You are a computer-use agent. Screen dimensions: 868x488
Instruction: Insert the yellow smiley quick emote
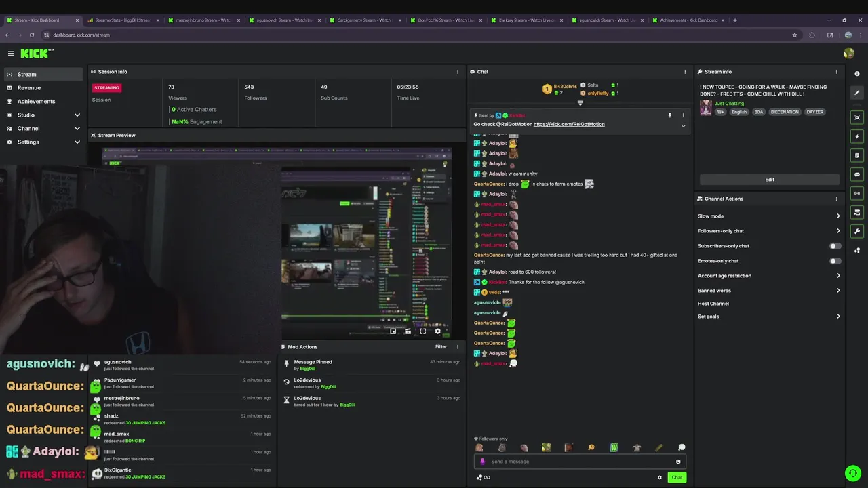[591, 447]
